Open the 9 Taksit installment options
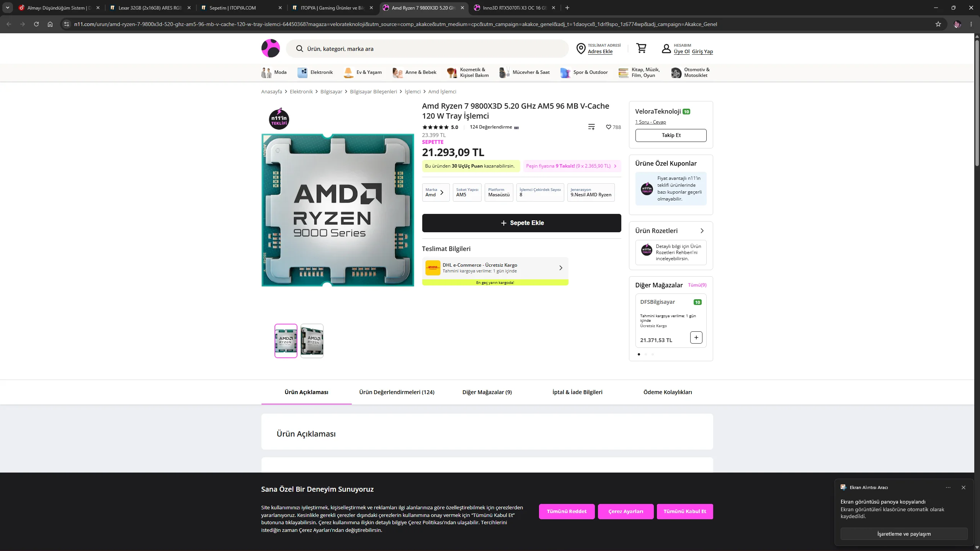This screenshot has height=551, width=980. [572, 166]
